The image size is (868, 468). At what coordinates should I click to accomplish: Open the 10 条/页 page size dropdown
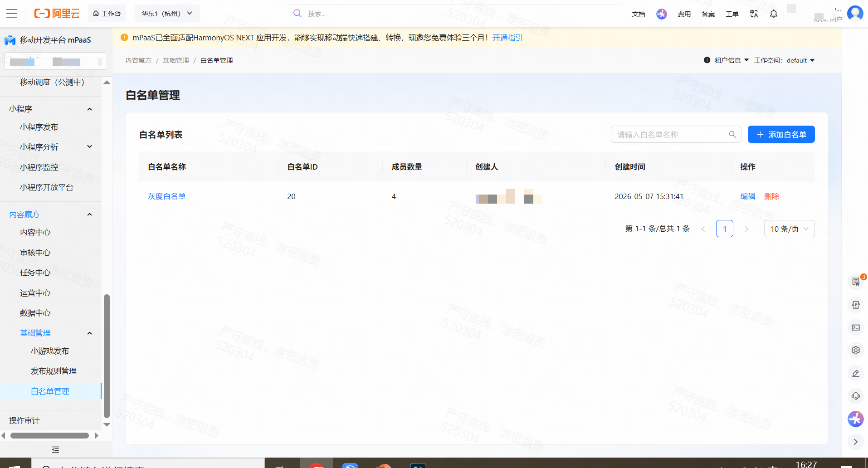(x=789, y=229)
